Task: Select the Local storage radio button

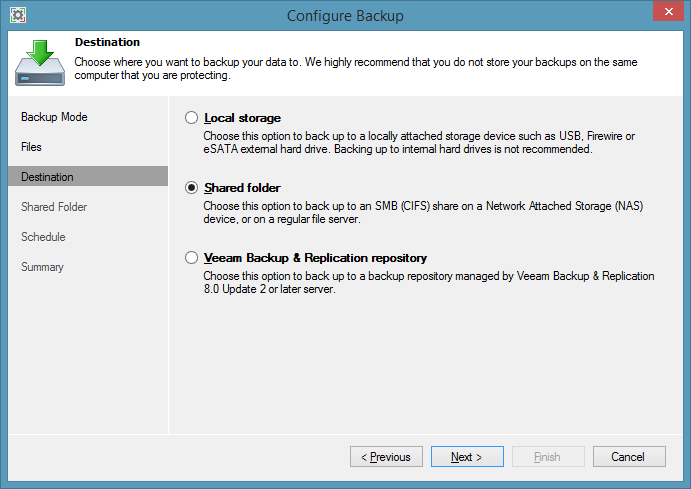Action: [x=192, y=118]
